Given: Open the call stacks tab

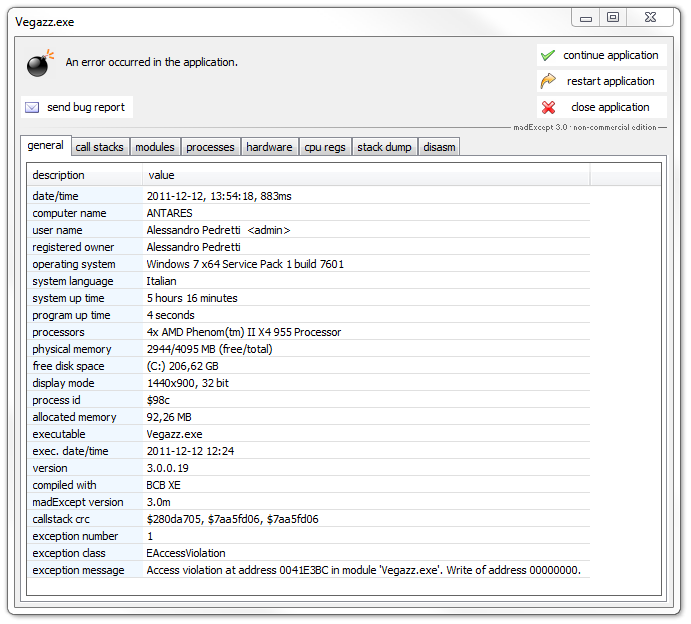Looking at the screenshot, I should coord(99,147).
